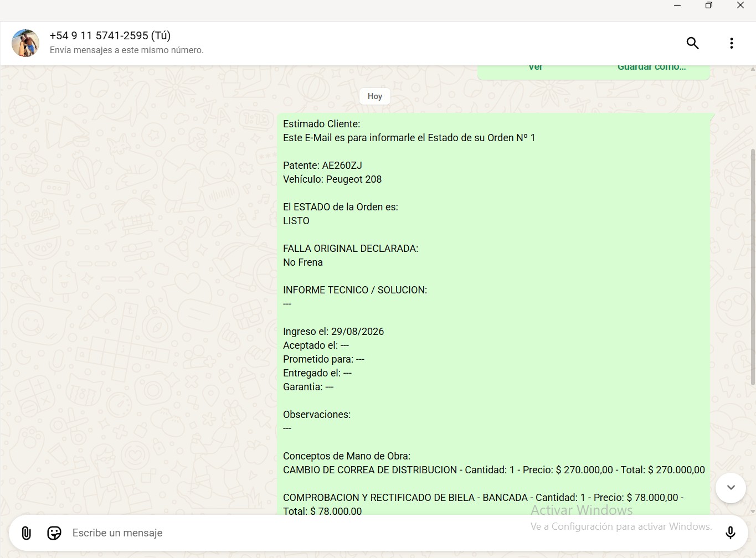Click the 'LISTO' status text
The height and width of the screenshot is (558, 756).
click(296, 221)
